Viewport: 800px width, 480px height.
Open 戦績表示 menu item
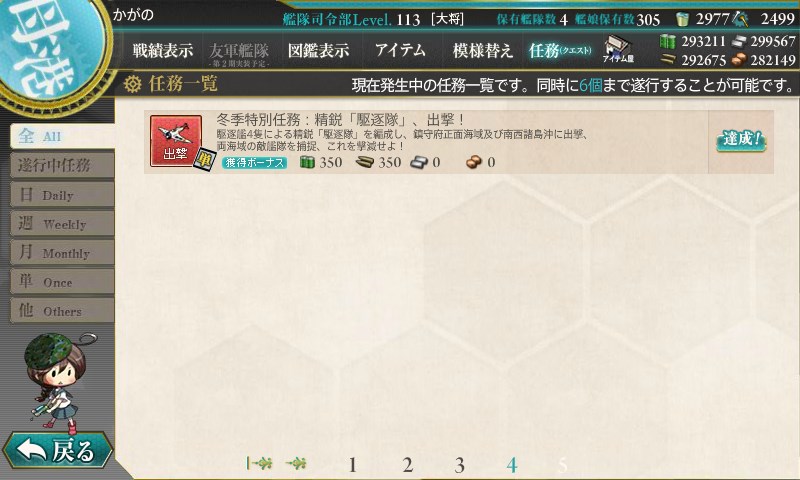(x=163, y=50)
